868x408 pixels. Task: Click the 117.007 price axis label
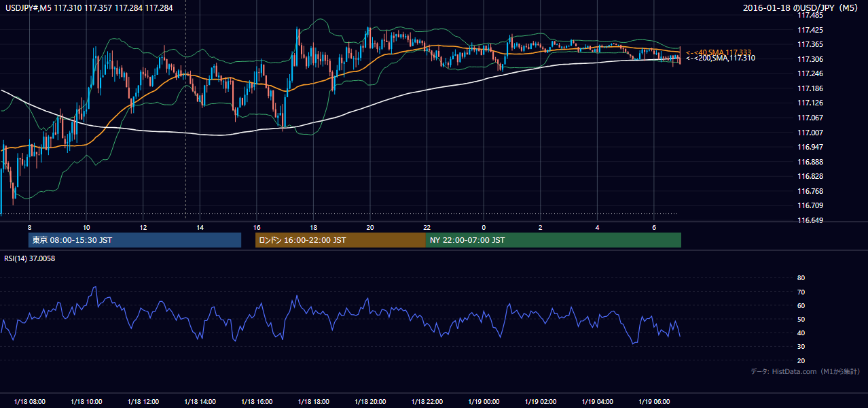[811, 133]
